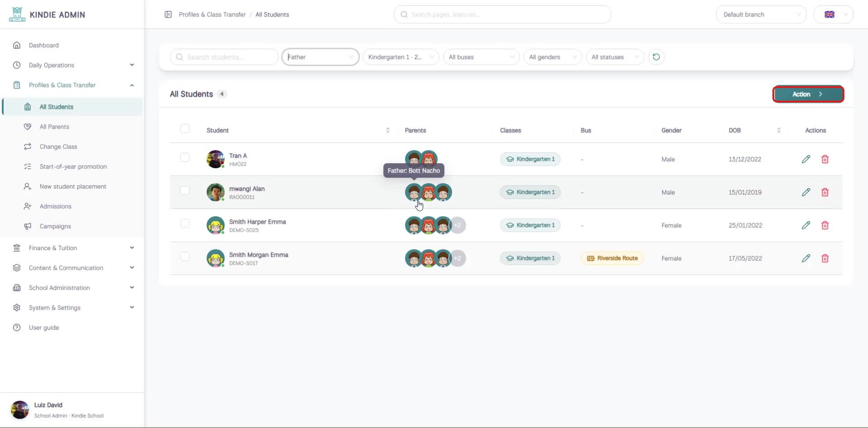Open the All genders filter dropdown

(552, 57)
